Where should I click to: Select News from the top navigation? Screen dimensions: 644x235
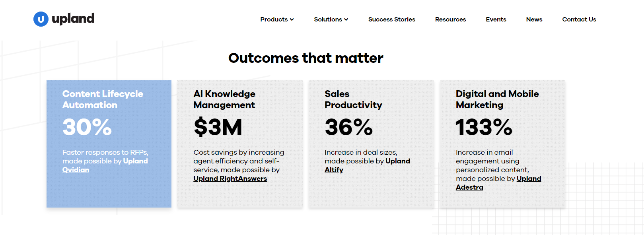534,19
